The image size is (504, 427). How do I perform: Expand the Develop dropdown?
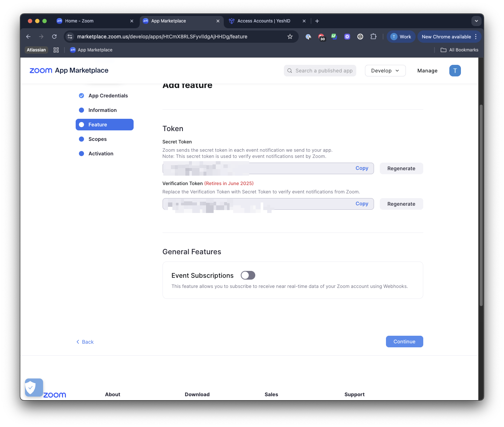(385, 71)
